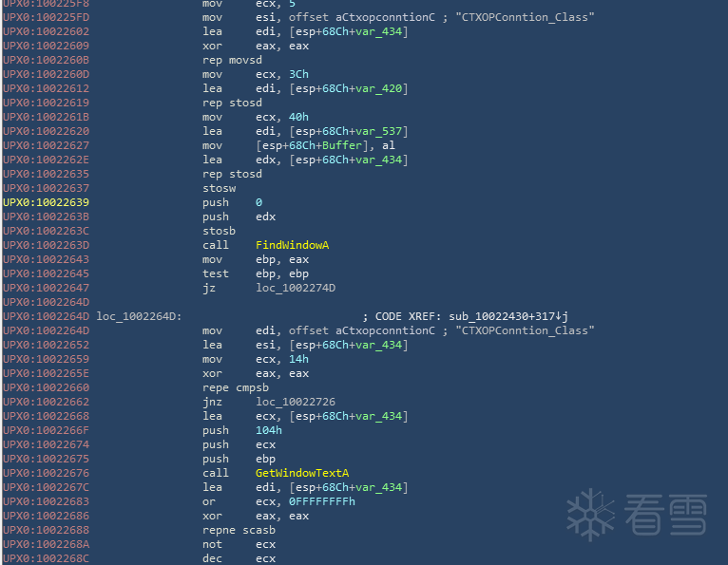Click aCtxopconntionC offset at address 1002264D
This screenshot has width=728, height=565.
[x=385, y=330]
